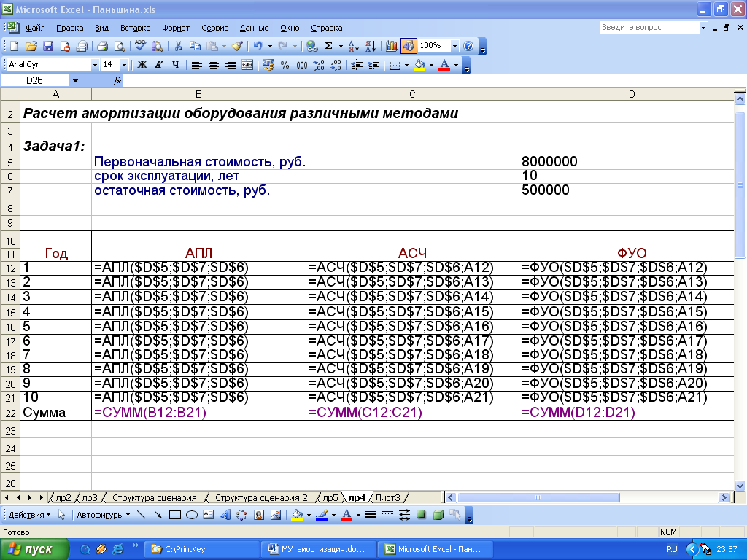Click the Copy icon
Image resolution: width=747 pixels, height=560 pixels.
pos(195,46)
